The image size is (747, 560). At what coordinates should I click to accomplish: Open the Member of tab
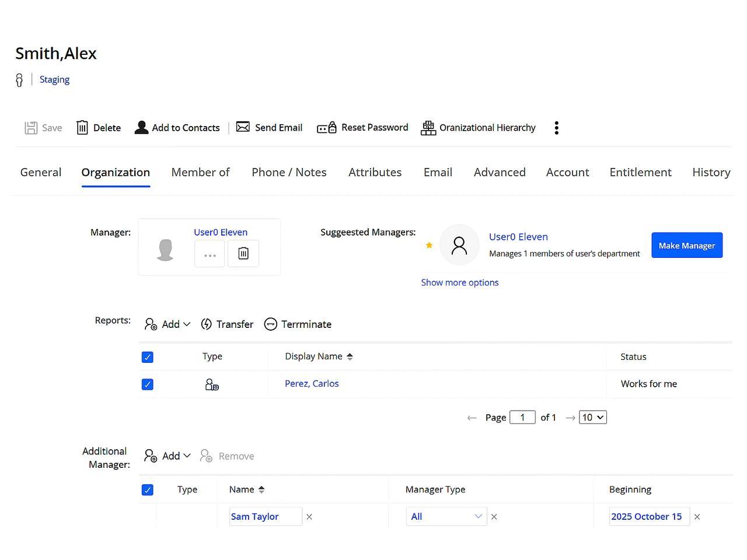tap(201, 172)
